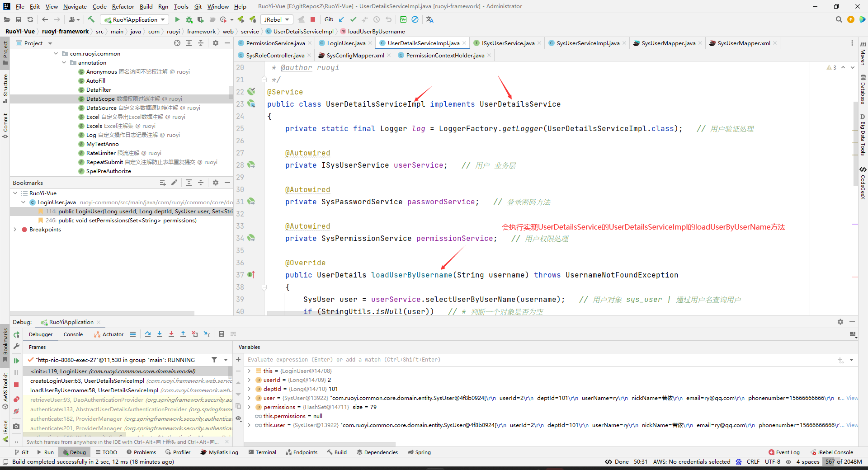Click Select Opened File target icon in Project
868x470 pixels.
click(x=177, y=43)
